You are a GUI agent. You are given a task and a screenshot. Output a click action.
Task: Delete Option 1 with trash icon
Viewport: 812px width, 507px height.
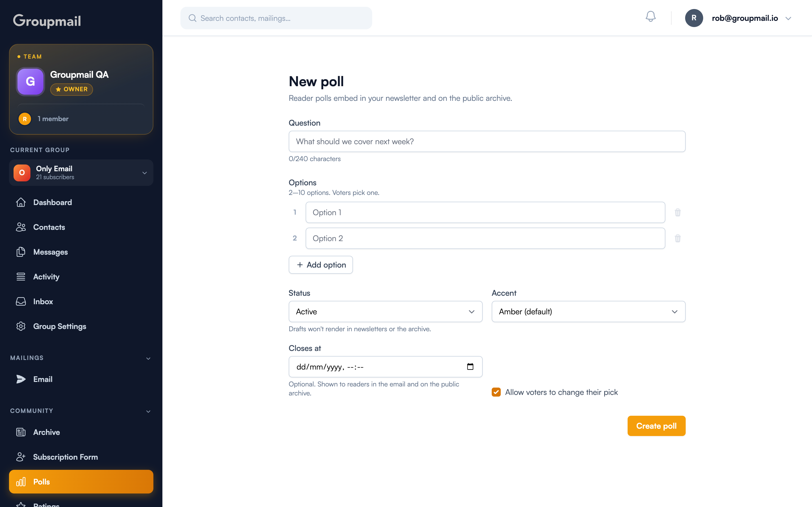[678, 212]
